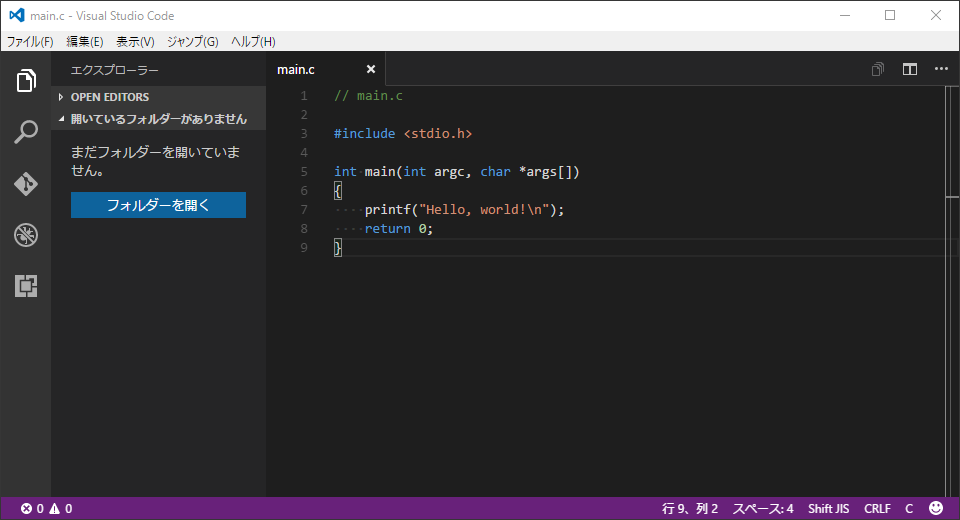Click line number 5 in the gutter
This screenshot has width=960, height=520.
[304, 171]
